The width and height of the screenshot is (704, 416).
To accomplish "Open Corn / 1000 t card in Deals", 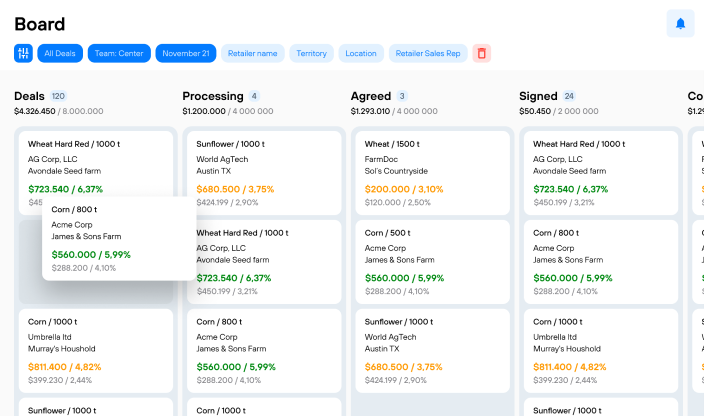I will coord(96,351).
